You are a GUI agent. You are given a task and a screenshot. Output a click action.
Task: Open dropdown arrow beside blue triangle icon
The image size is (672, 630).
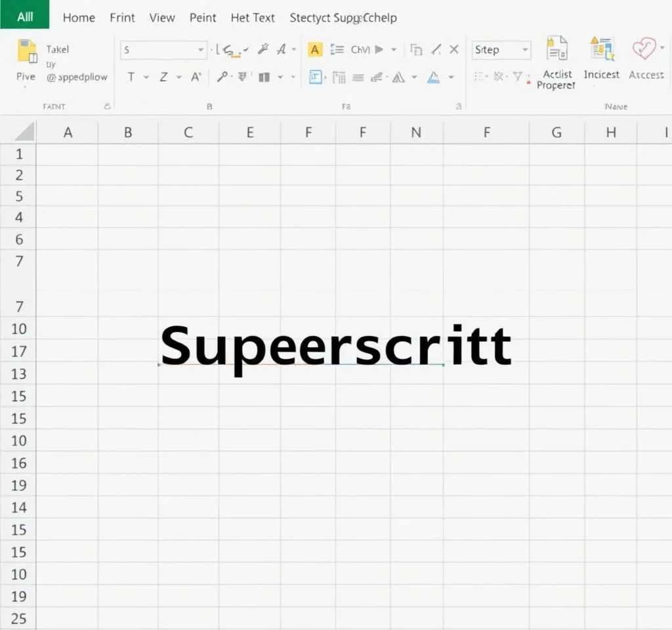click(x=451, y=77)
